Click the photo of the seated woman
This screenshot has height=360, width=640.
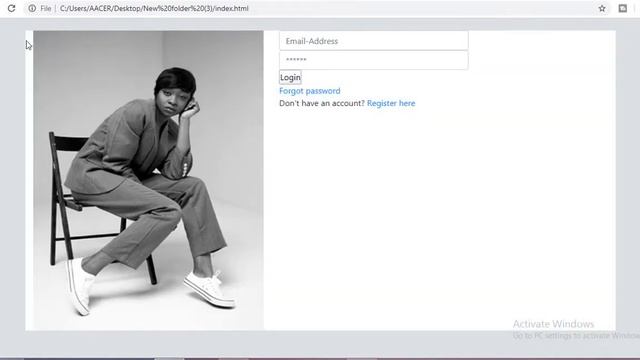coord(149,180)
